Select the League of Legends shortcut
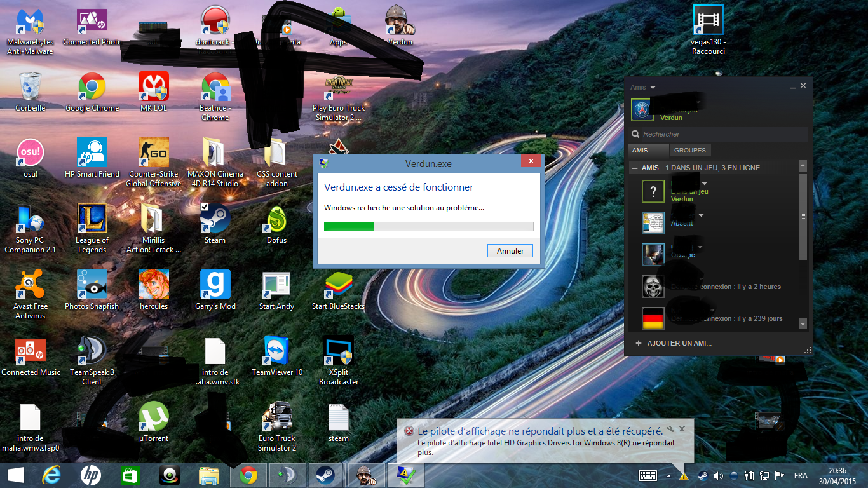The width and height of the screenshot is (868, 488). point(92,229)
